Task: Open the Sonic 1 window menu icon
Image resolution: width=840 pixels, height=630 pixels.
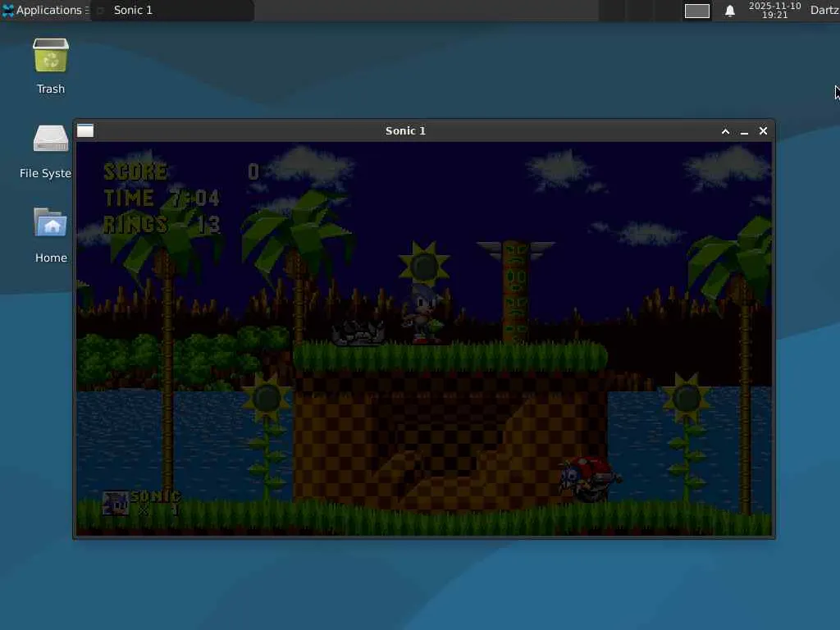Action: [x=85, y=130]
